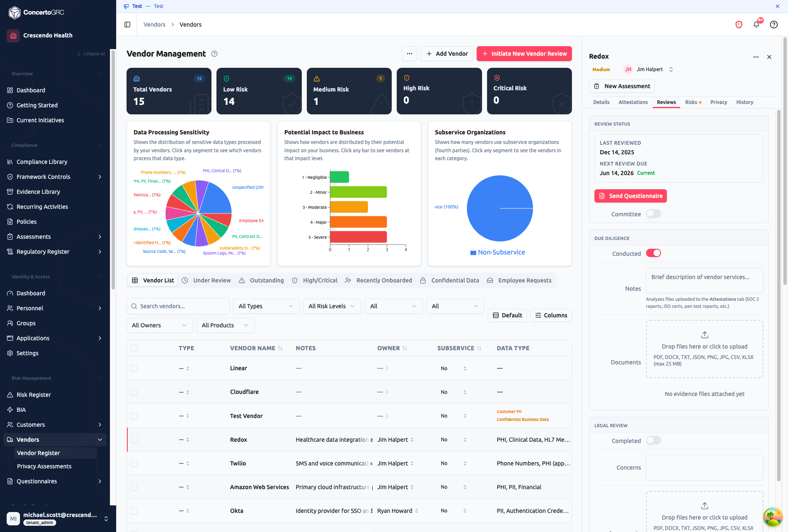
Task: Click the red Severe impact bar
Action: (358, 237)
